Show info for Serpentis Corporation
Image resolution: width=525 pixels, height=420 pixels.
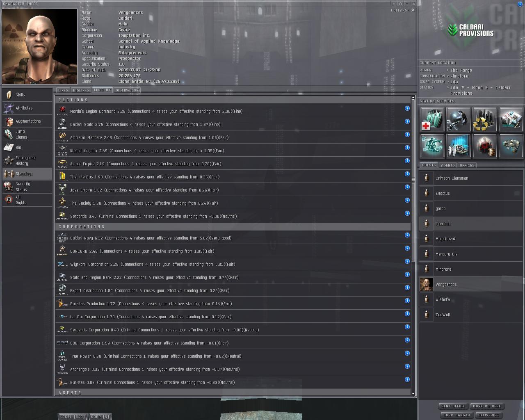click(407, 327)
